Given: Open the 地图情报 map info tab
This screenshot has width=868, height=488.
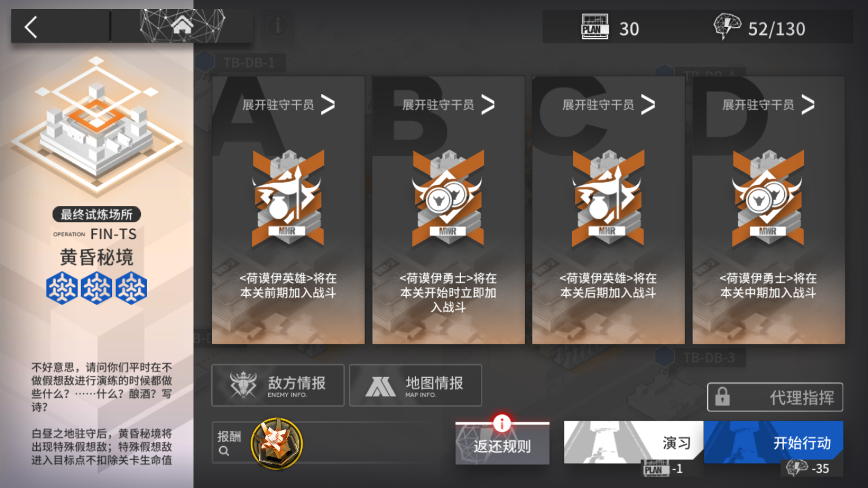Looking at the screenshot, I should point(415,385).
